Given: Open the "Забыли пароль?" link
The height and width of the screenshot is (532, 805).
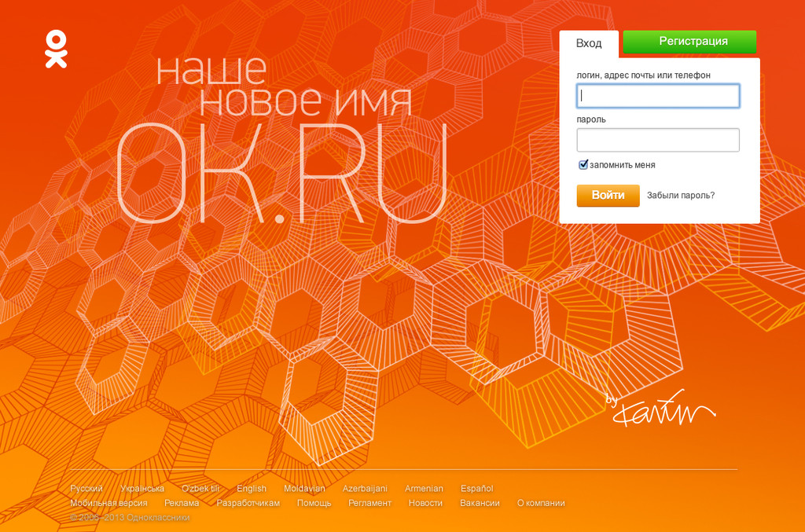Looking at the screenshot, I should 681,196.
